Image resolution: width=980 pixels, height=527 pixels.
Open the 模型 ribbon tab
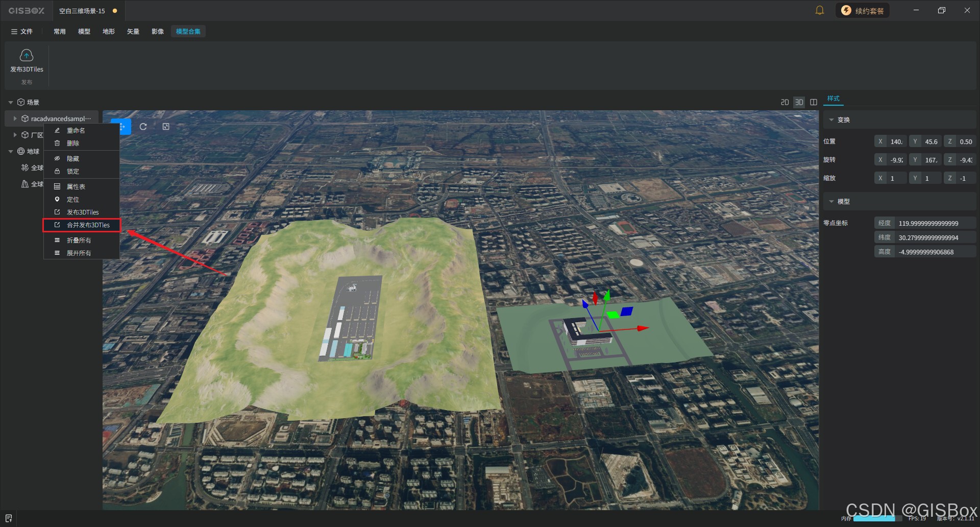(x=84, y=31)
